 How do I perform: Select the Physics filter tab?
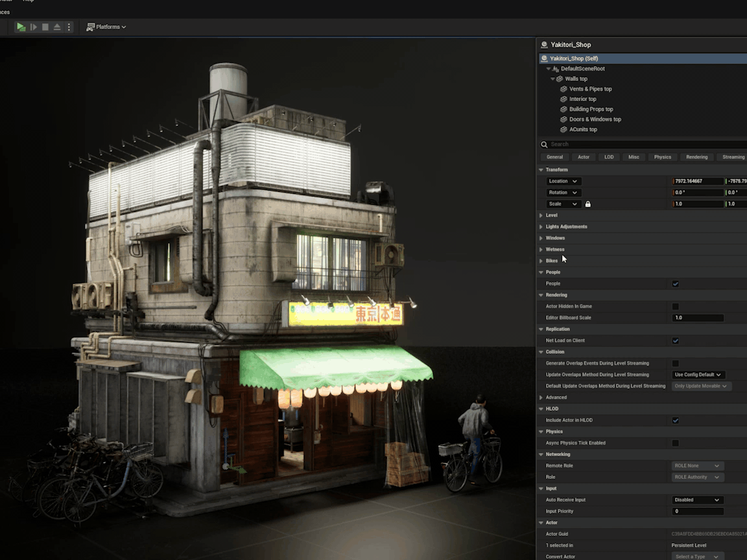[662, 157]
